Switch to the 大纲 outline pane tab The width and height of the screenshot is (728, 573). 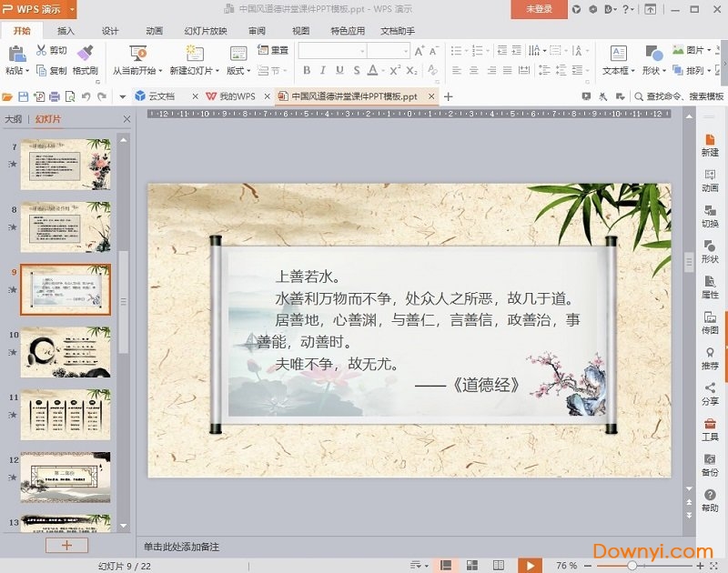pyautogui.click(x=14, y=118)
